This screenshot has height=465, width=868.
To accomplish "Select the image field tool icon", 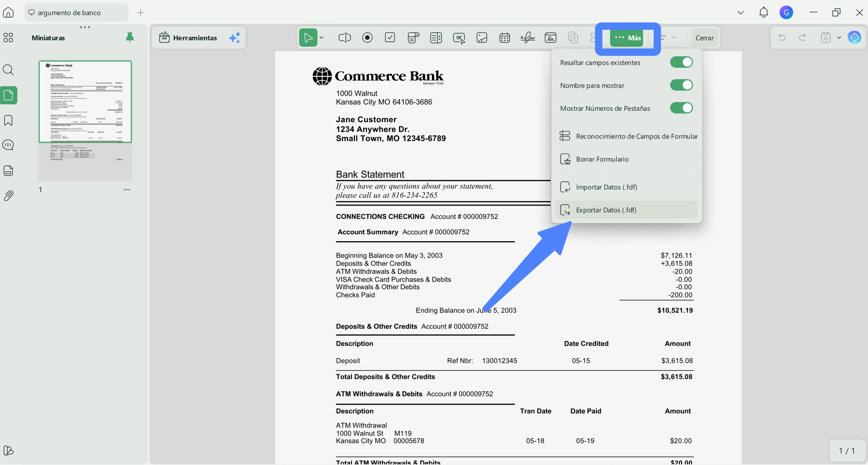I will click(482, 38).
